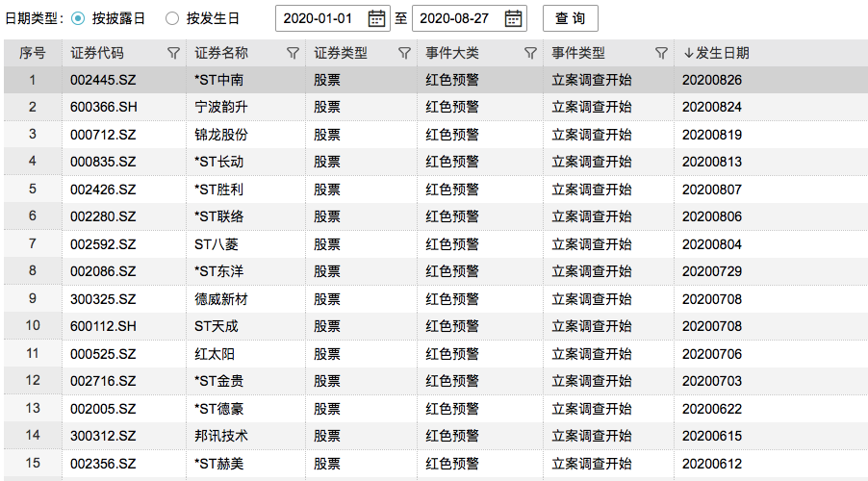The image size is (868, 481).
Task: Click occurrence date 20200612
Action: [x=712, y=464]
